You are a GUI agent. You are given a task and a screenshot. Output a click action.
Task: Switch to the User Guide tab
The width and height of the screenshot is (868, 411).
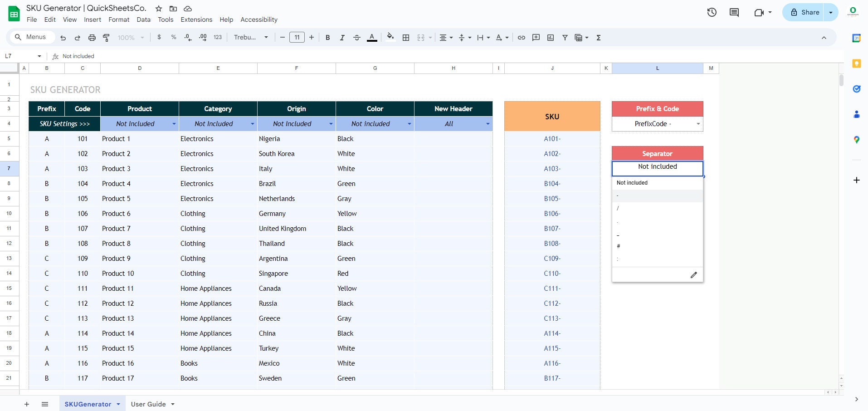148,404
